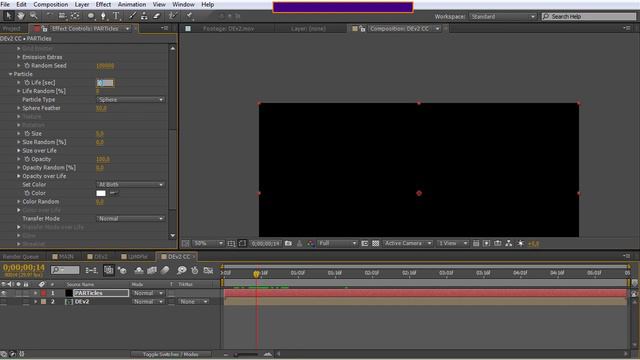640x360 pixels.
Task: Toggle Color stopwatch keyframing
Action: click(27, 193)
